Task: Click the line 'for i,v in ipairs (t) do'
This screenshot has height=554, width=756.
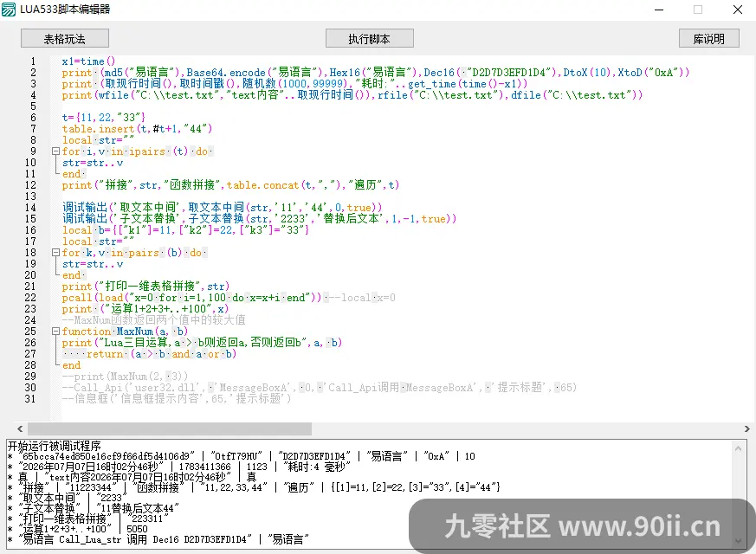Action: (138, 151)
